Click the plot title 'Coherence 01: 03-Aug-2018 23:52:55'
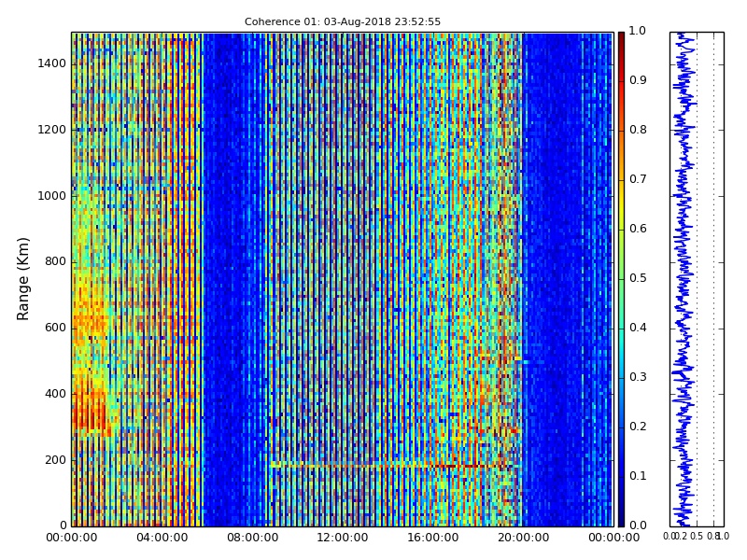 (x=343, y=21)
